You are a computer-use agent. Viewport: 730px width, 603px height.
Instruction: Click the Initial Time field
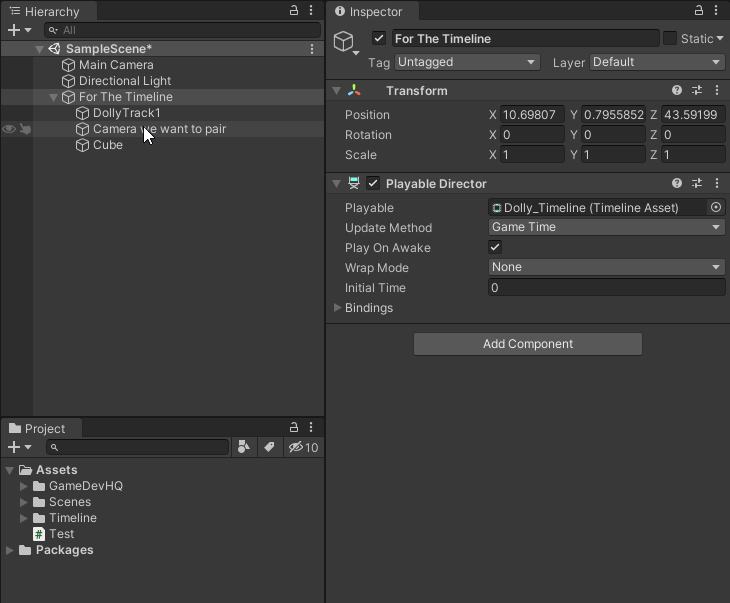click(x=607, y=287)
